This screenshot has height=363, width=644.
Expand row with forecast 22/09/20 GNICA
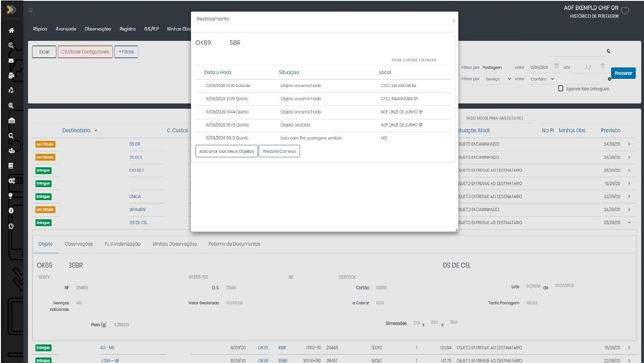[x=629, y=196]
